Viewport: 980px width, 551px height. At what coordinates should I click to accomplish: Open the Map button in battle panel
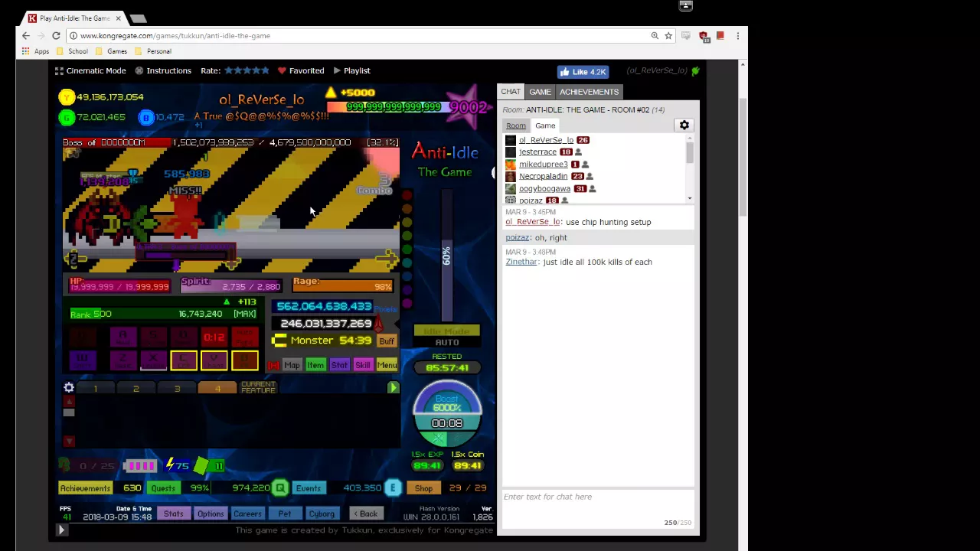point(292,365)
